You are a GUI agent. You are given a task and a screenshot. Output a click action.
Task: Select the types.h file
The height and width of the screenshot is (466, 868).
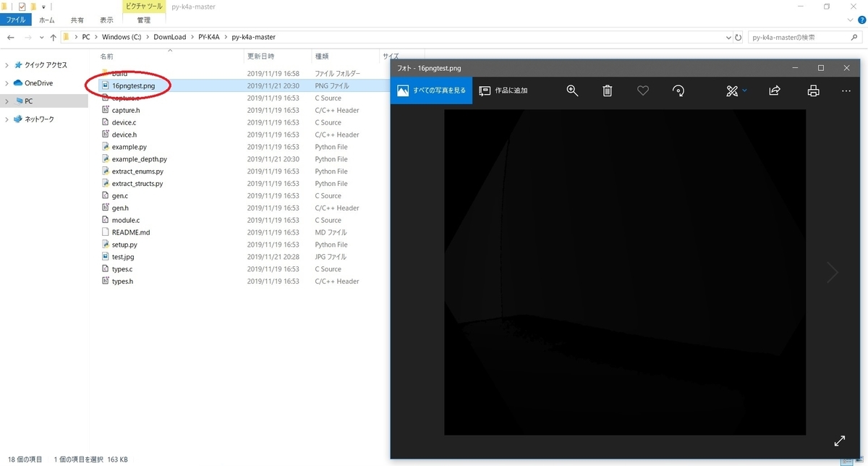[x=122, y=281]
